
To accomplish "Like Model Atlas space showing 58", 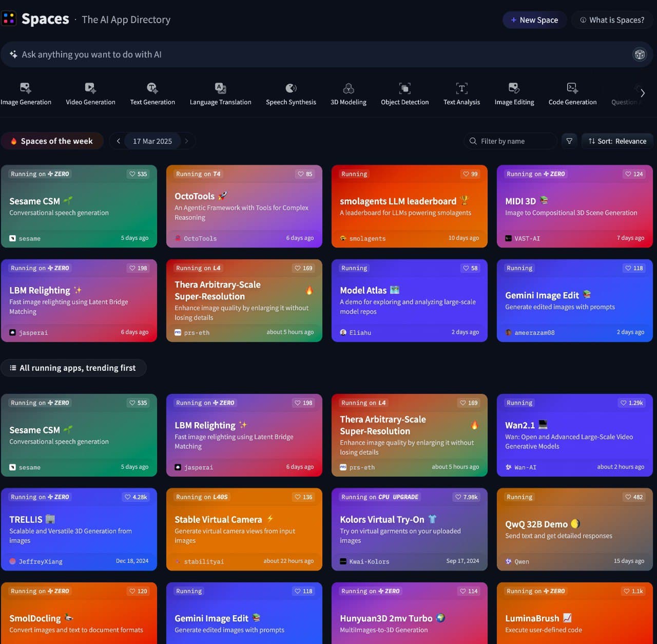I will pos(470,268).
